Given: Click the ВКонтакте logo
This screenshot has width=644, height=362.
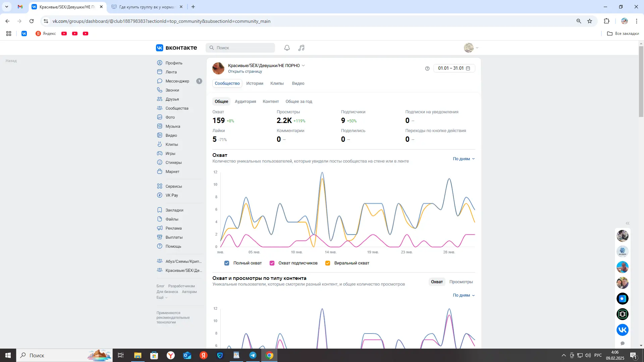Looking at the screenshot, I should [176, 48].
